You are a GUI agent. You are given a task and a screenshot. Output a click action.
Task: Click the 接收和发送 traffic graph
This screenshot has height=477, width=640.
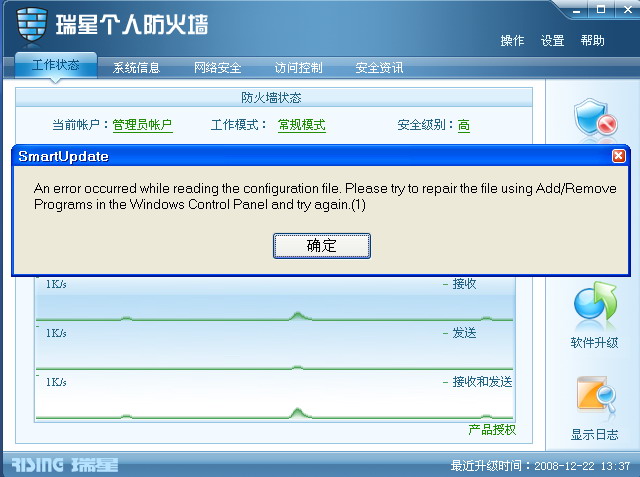pos(274,396)
